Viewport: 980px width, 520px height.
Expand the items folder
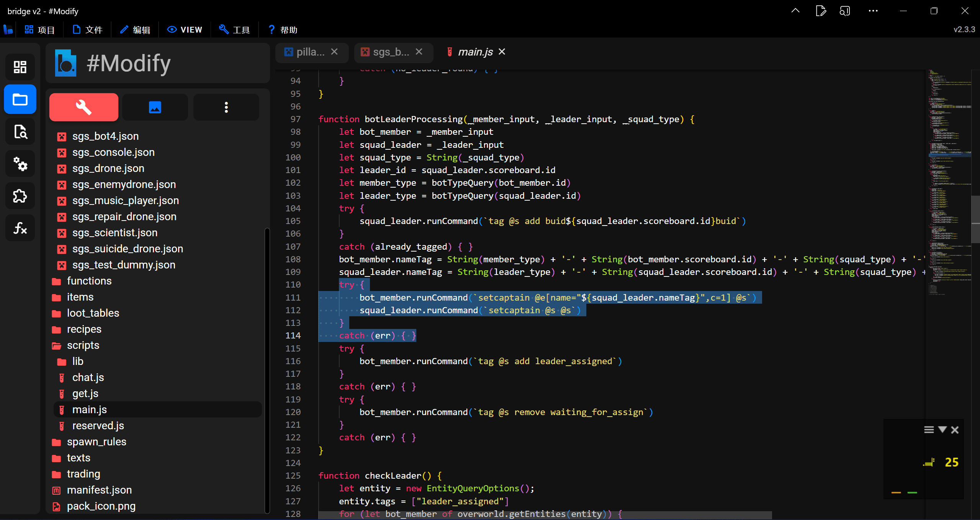coord(155,297)
